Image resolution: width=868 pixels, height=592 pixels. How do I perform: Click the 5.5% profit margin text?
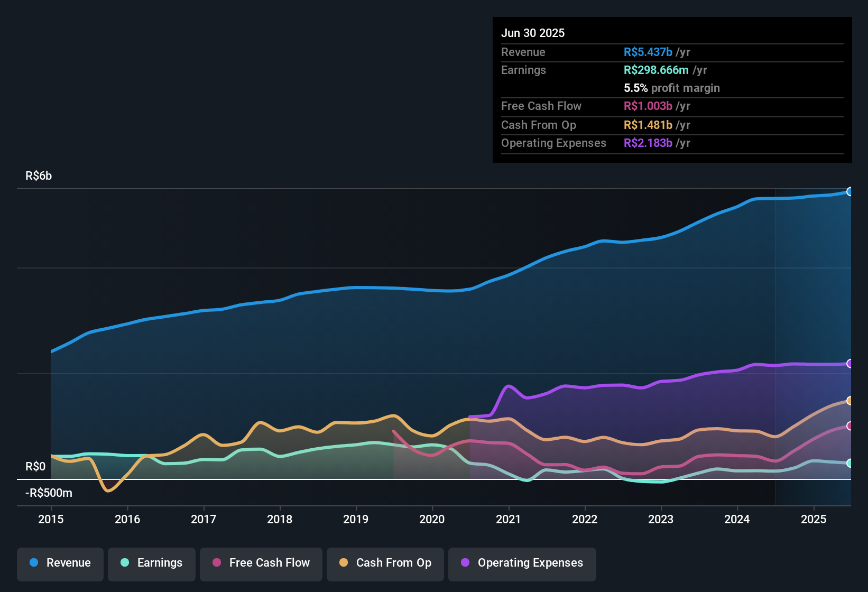(671, 88)
